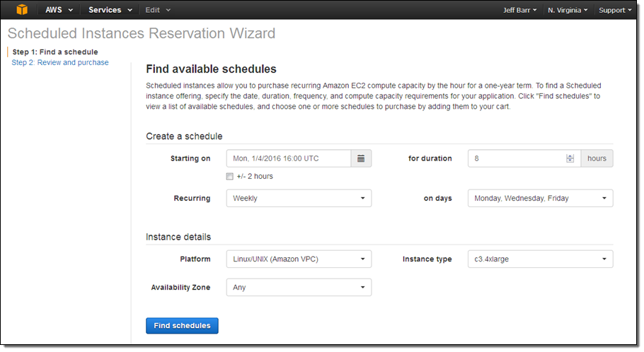Screen dimensions: 644x352
Task: Choose an Availability Zone from dropdown
Action: (298, 288)
